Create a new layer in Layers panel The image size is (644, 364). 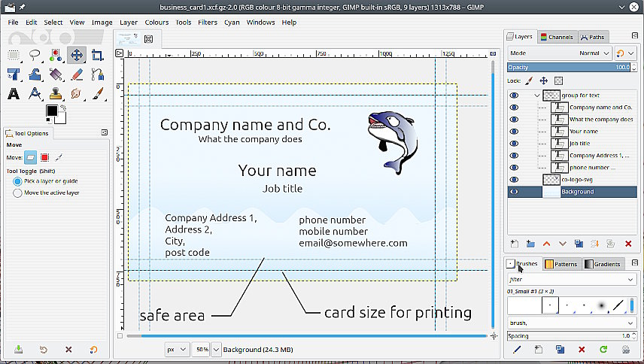514,244
